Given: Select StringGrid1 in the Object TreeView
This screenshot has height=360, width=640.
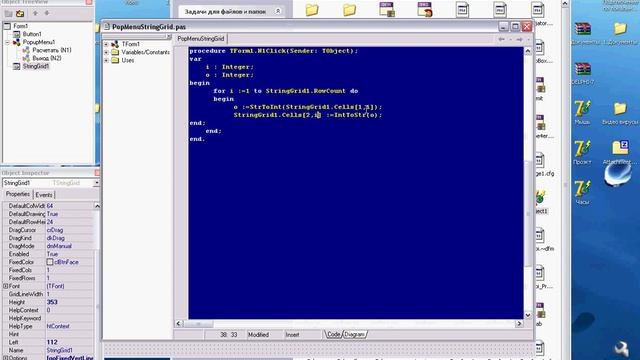Looking at the screenshot, I should click(36, 66).
